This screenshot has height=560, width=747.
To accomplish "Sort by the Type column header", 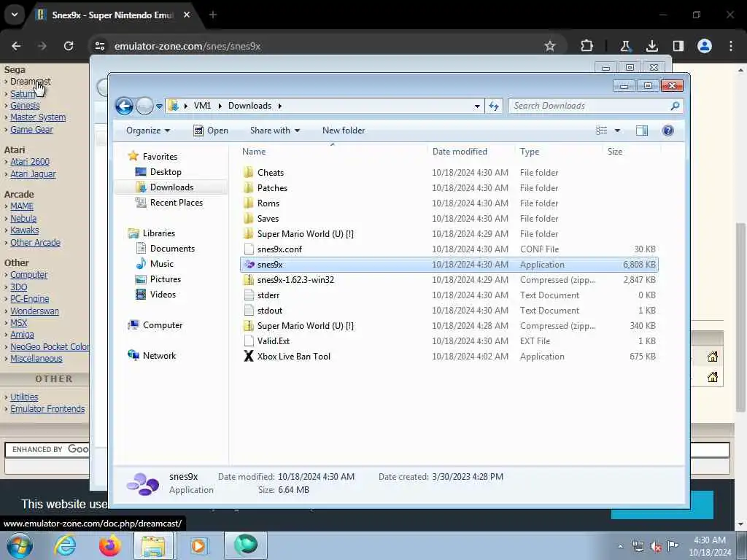I will click(x=530, y=152).
